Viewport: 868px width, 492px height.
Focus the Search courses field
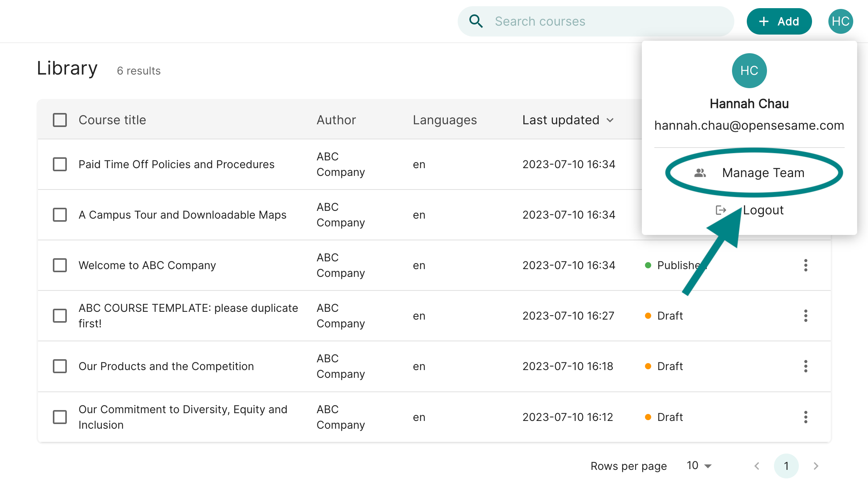coord(596,21)
